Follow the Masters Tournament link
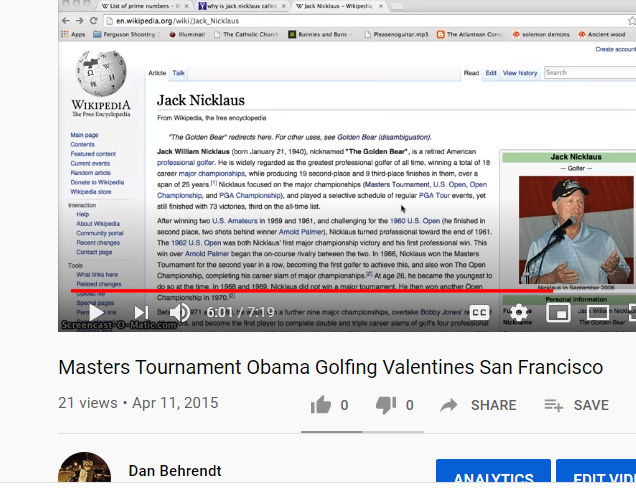This screenshot has height=488, width=636. 397,185
